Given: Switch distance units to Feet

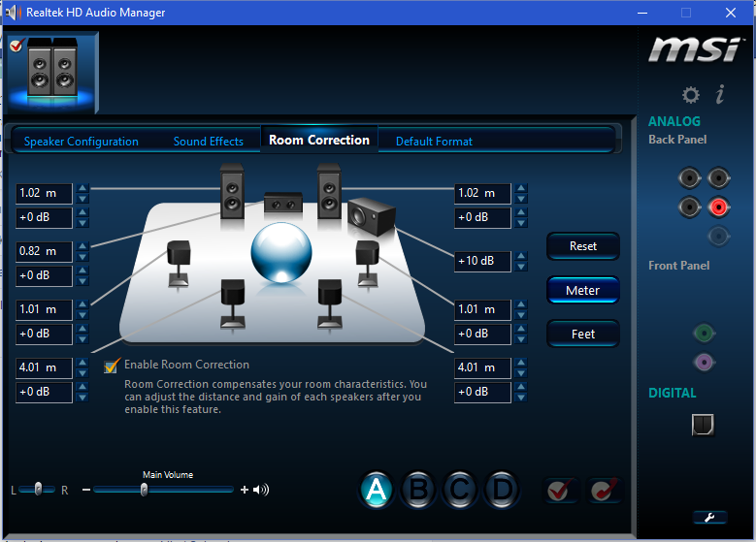Looking at the screenshot, I should [x=583, y=334].
